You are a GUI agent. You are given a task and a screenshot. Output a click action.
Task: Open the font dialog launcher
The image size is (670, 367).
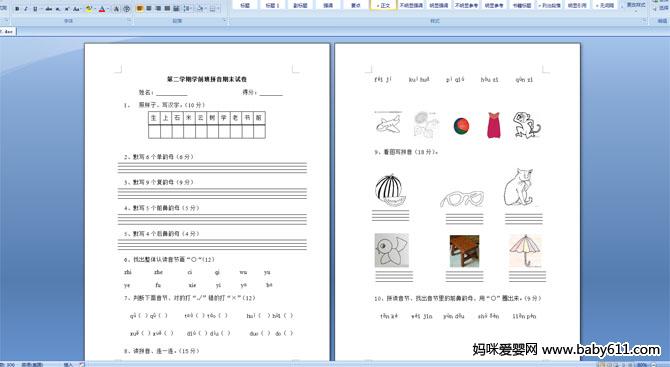pyautogui.click(x=129, y=20)
